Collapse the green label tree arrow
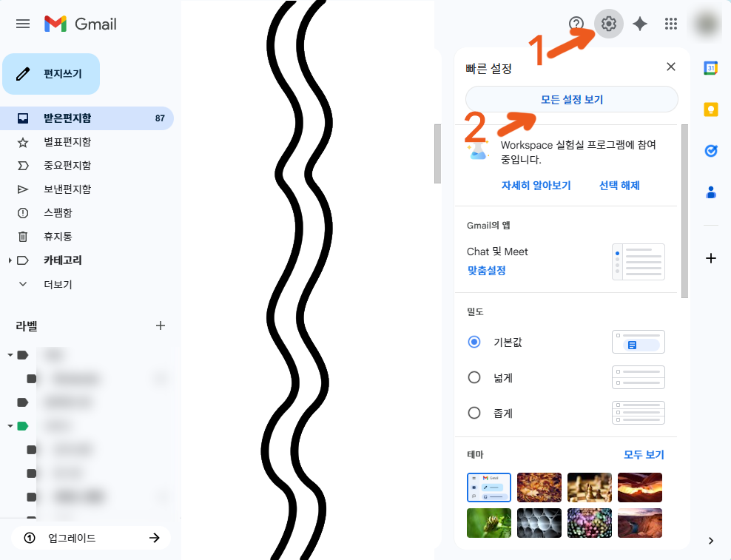Image resolution: width=731 pixels, height=560 pixels. coord(10,425)
